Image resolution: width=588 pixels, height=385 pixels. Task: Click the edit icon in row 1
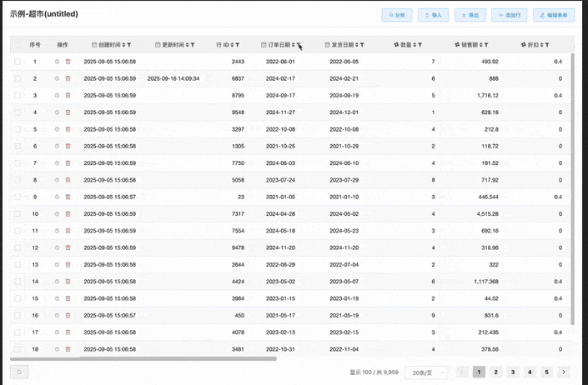[x=58, y=62]
